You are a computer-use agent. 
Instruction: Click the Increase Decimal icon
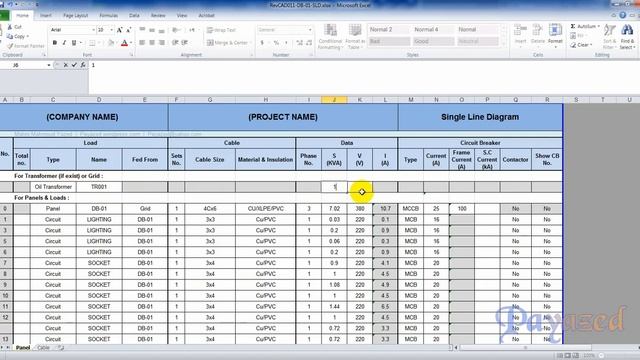tap(300, 42)
